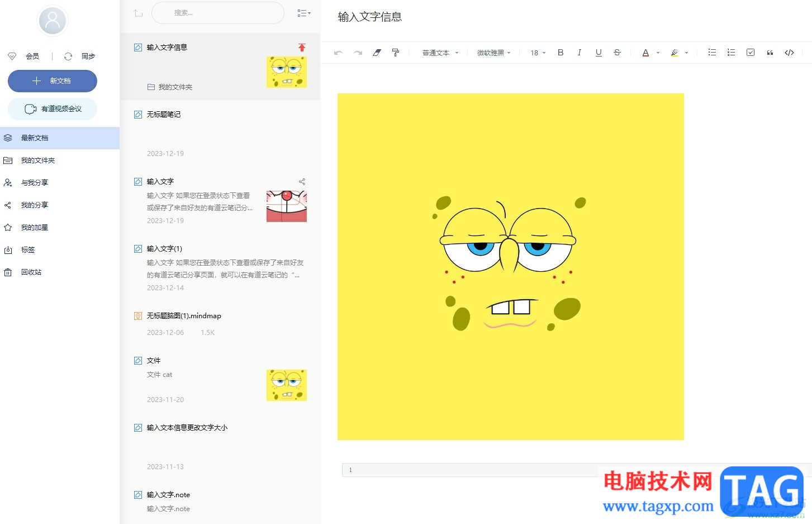Edit the note title 输入文字信息

[370, 17]
